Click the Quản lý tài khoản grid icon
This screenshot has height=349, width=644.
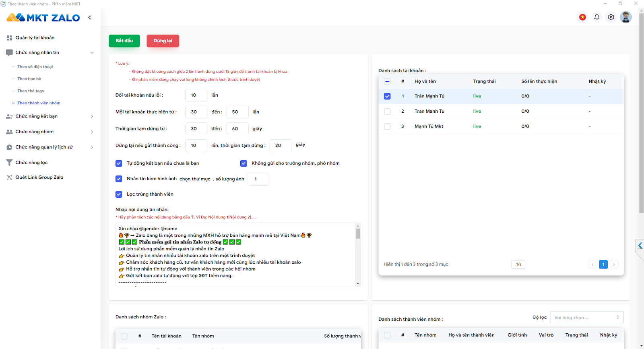9,38
